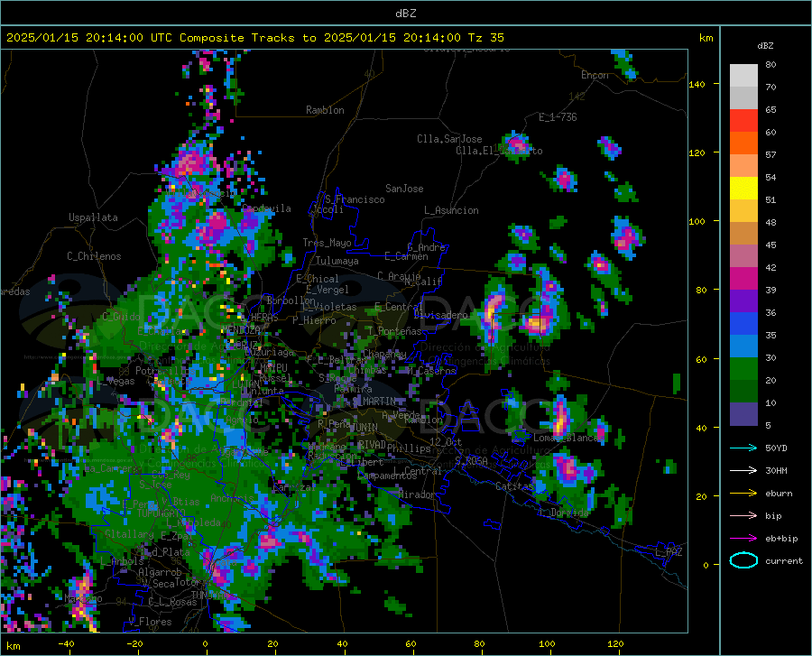This screenshot has height=656, width=812.
Task: Click the 'Algarrobo' map label
Action: point(160,572)
